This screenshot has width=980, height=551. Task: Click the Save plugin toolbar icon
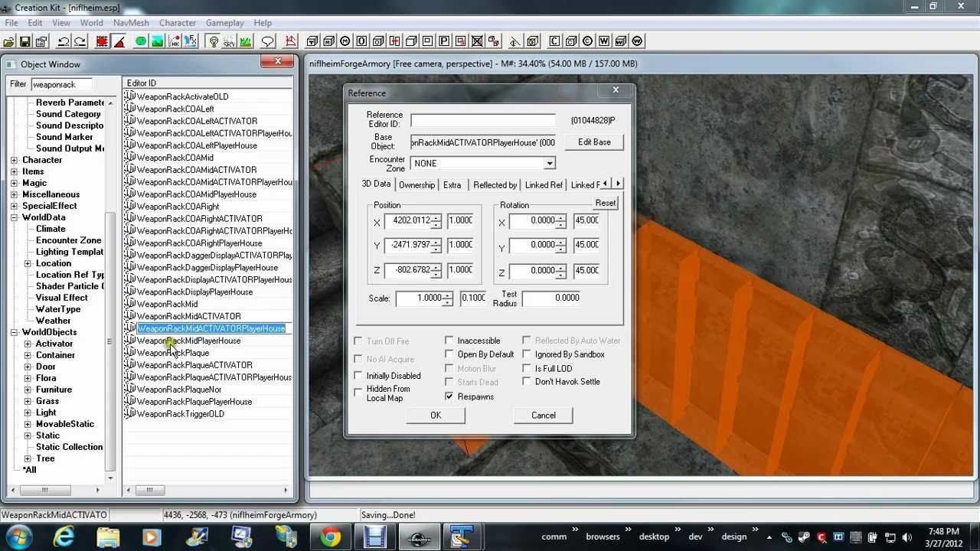coord(25,41)
